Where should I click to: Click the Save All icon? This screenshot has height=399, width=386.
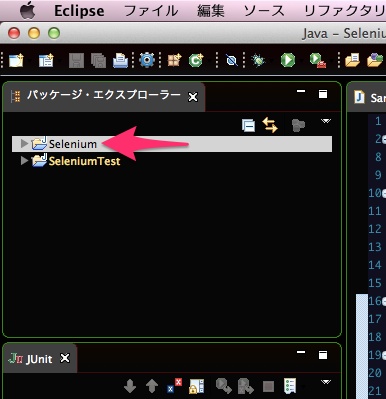(98, 61)
